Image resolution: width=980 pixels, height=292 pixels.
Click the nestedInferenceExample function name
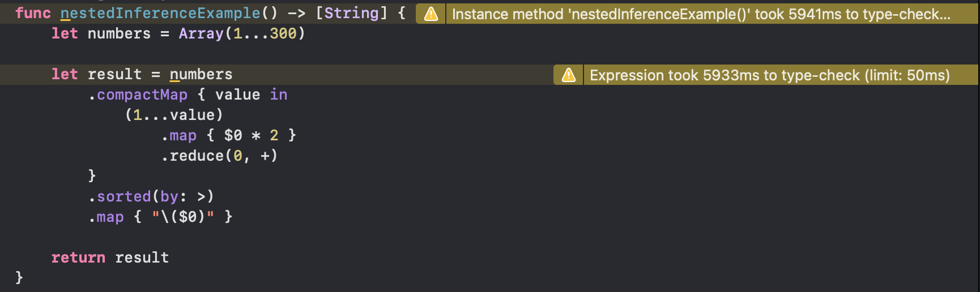coord(160,13)
